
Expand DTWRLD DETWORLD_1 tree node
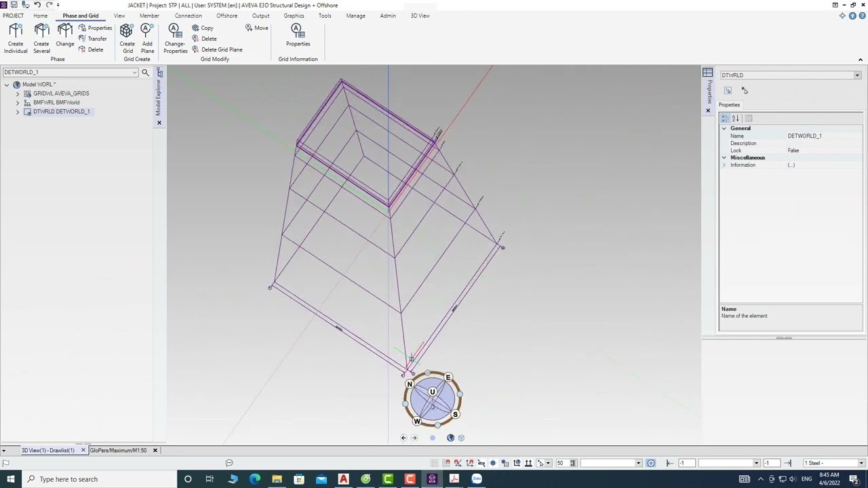coord(18,112)
